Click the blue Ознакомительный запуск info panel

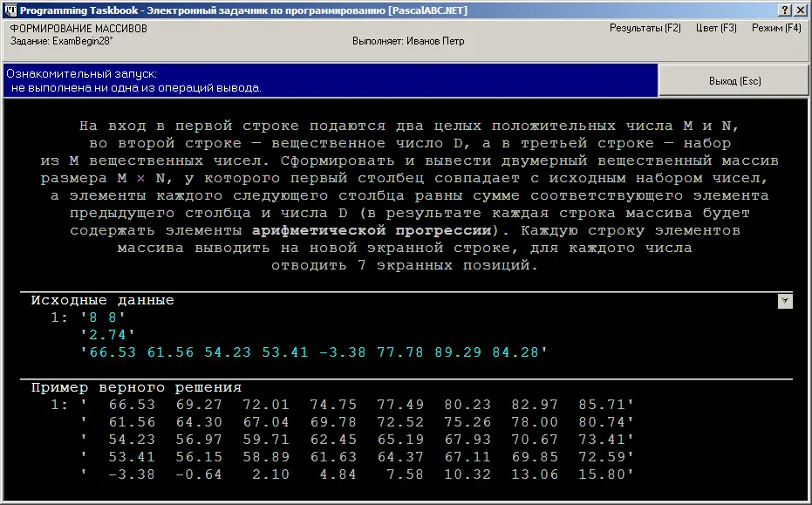click(x=330, y=81)
